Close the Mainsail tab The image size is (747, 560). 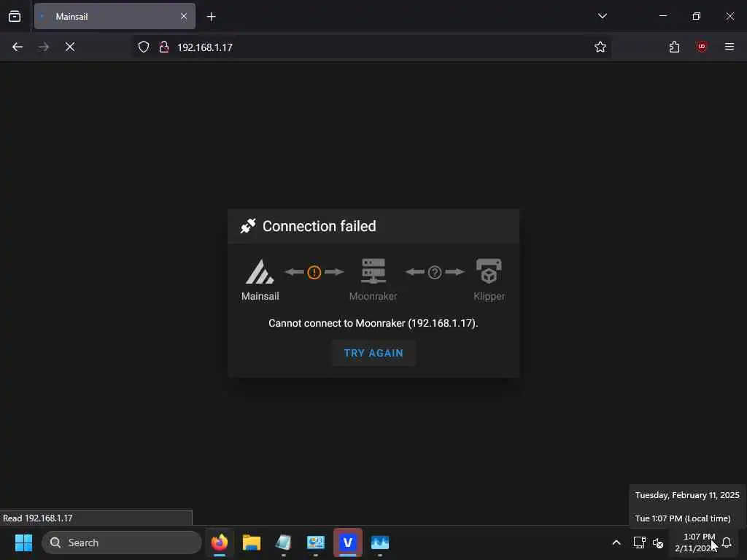point(184,16)
